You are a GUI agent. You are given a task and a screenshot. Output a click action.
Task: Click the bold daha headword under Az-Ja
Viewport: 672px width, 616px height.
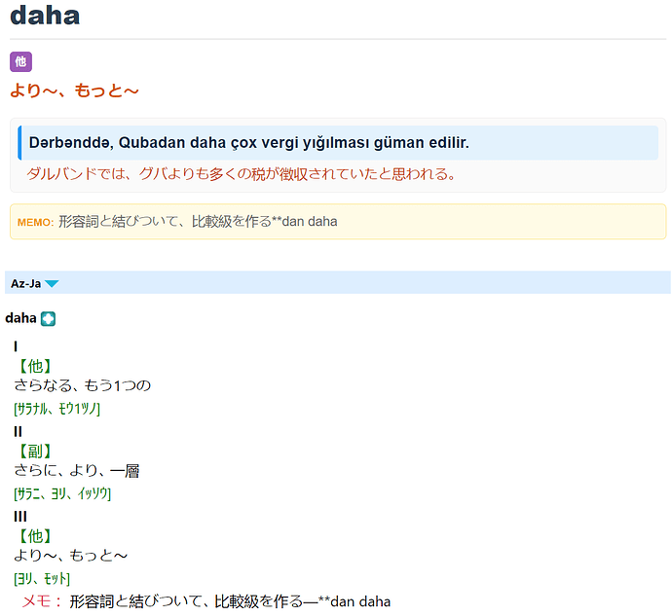pos(20,318)
